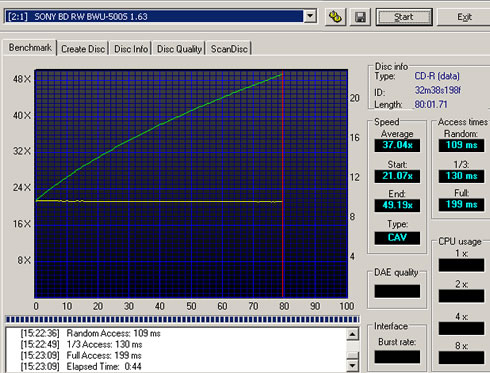Viewport: 490px width, 373px height.
Task: Click the copy-to-clipboard icon
Action: click(x=335, y=17)
